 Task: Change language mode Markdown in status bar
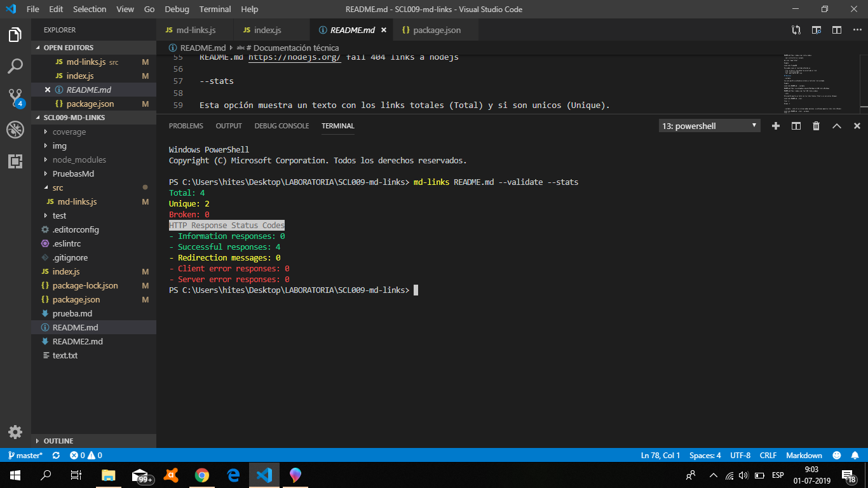[804, 456]
